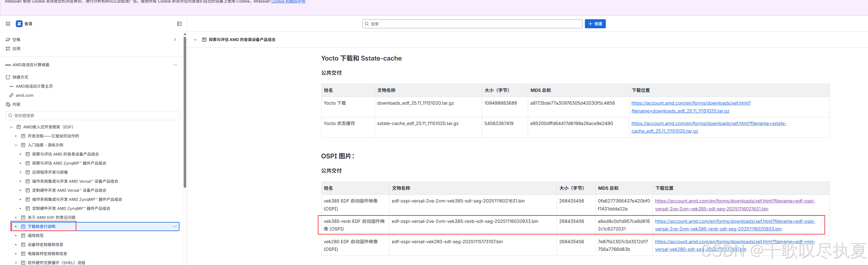Image resolution: width=868 pixels, height=265 pixels.
Task: Open 快捷方式 shortcuts section
Action: (x=20, y=77)
